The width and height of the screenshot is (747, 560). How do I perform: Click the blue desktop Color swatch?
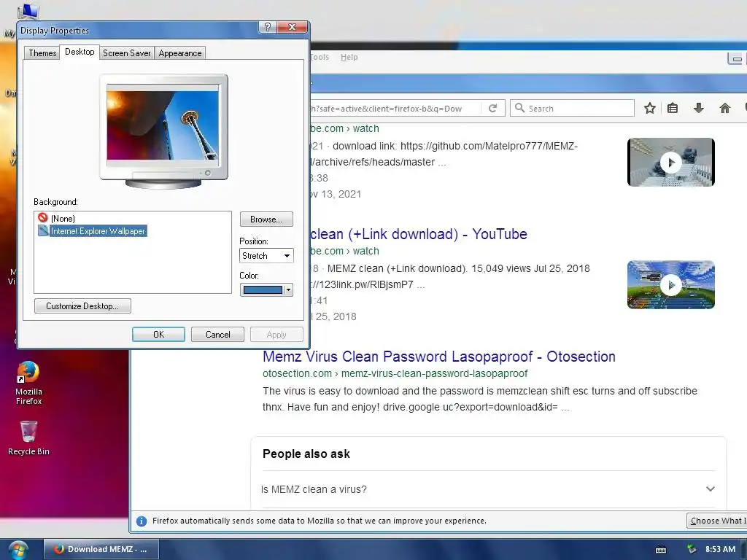click(263, 289)
